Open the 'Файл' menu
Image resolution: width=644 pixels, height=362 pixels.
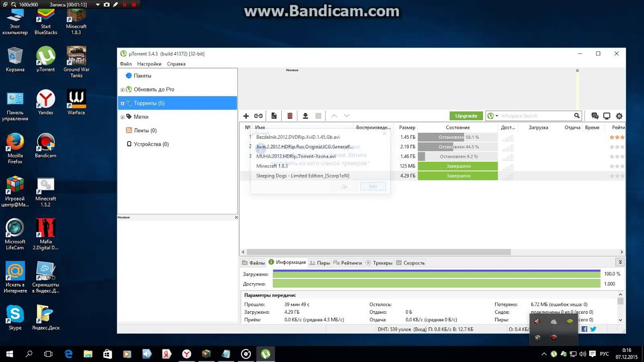126,64
